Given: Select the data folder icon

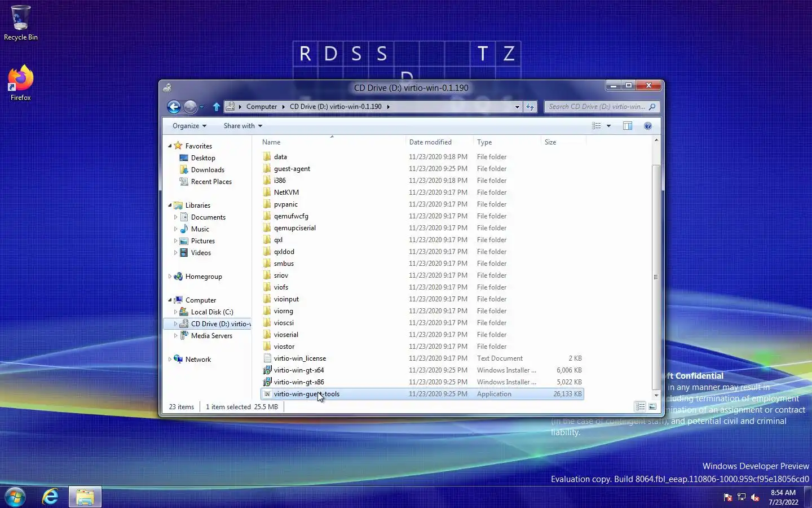Looking at the screenshot, I should tap(267, 157).
